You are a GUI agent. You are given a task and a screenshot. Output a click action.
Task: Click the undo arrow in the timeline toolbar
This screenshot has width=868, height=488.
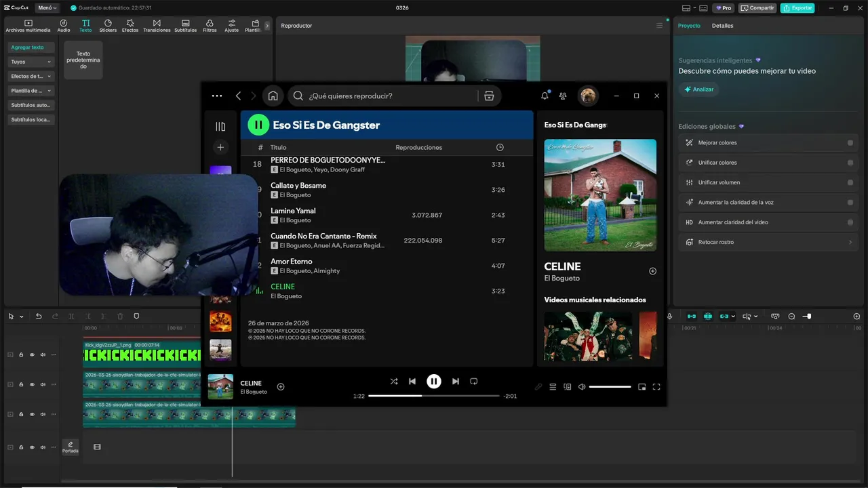click(x=39, y=317)
